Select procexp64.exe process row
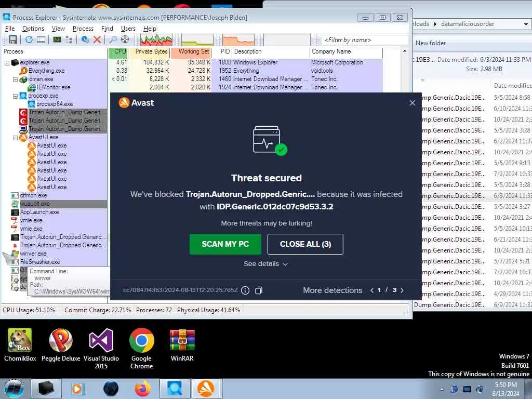Viewport: 532px width, 399px height. 54,104
